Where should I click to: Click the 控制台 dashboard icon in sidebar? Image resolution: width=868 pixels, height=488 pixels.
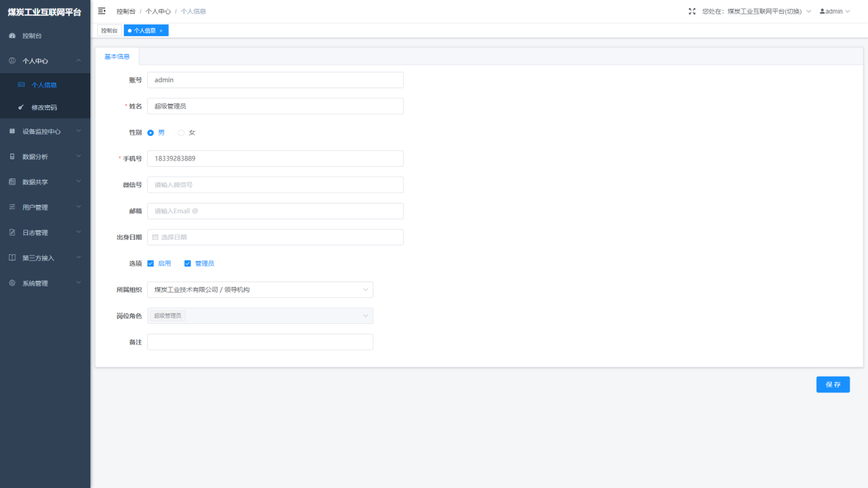pyautogui.click(x=12, y=36)
